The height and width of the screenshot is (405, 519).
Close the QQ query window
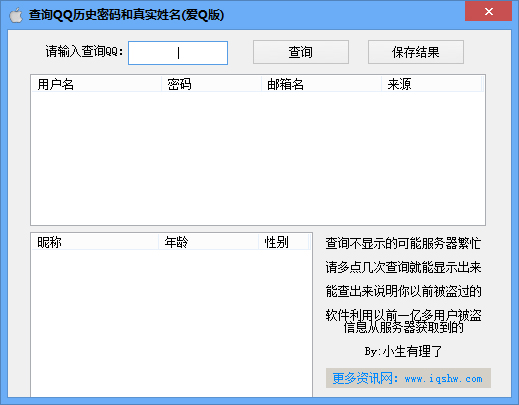click(x=488, y=11)
